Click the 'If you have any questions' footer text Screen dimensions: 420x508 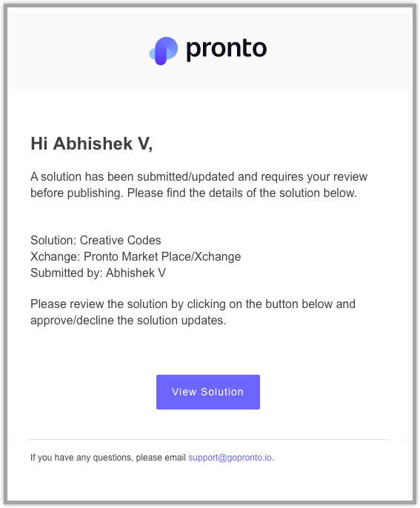click(x=108, y=458)
